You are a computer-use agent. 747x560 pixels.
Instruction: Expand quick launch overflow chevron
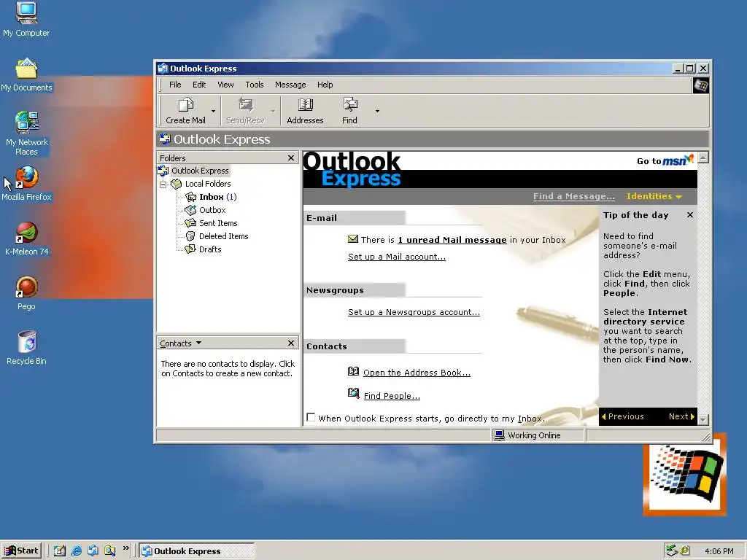coord(125,548)
